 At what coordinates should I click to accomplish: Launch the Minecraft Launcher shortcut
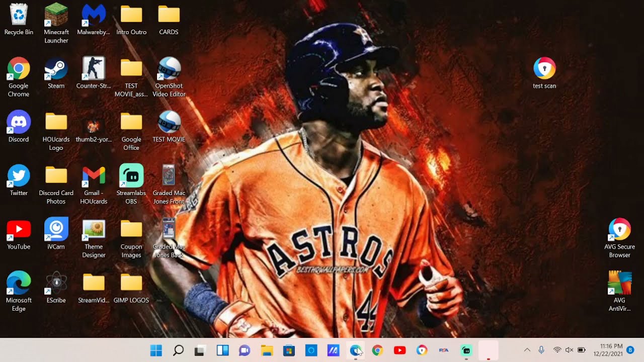(x=56, y=23)
